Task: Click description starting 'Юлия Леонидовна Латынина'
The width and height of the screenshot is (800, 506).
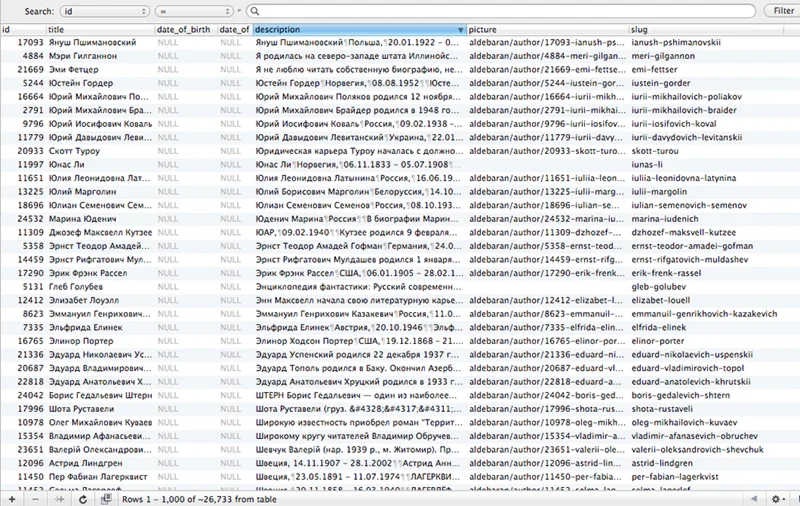Action: [358, 178]
